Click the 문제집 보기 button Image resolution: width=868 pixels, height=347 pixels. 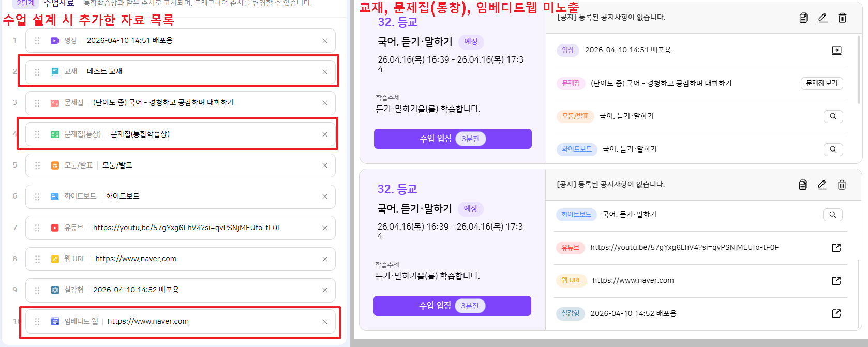821,83
